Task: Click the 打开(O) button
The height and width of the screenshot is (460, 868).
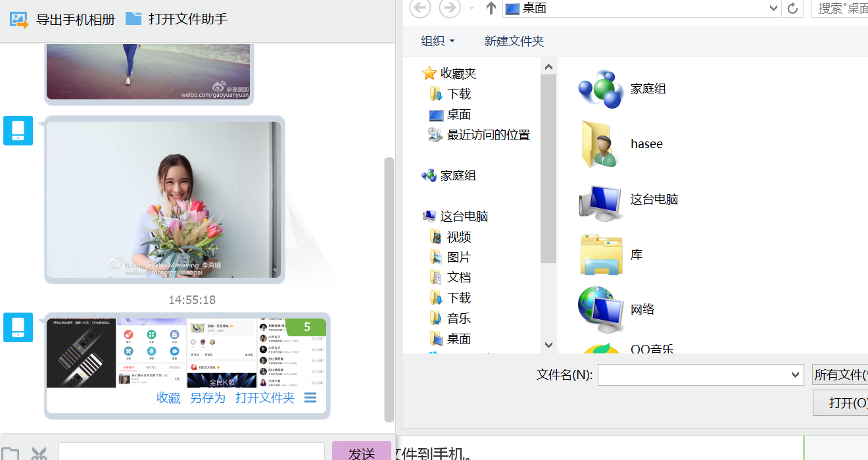Action: (x=840, y=403)
